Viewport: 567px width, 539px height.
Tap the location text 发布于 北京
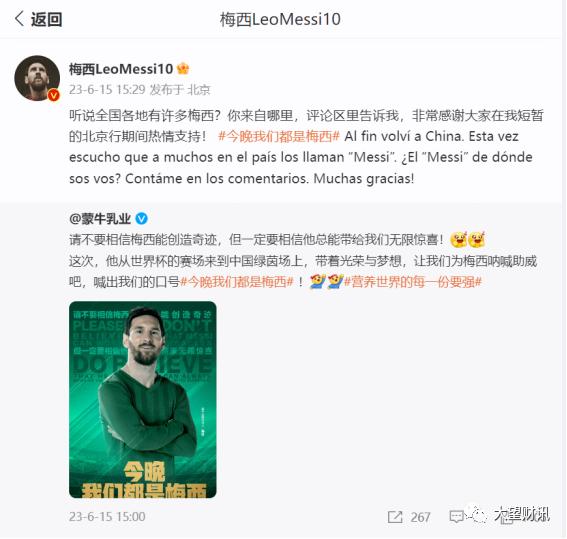tap(180, 89)
